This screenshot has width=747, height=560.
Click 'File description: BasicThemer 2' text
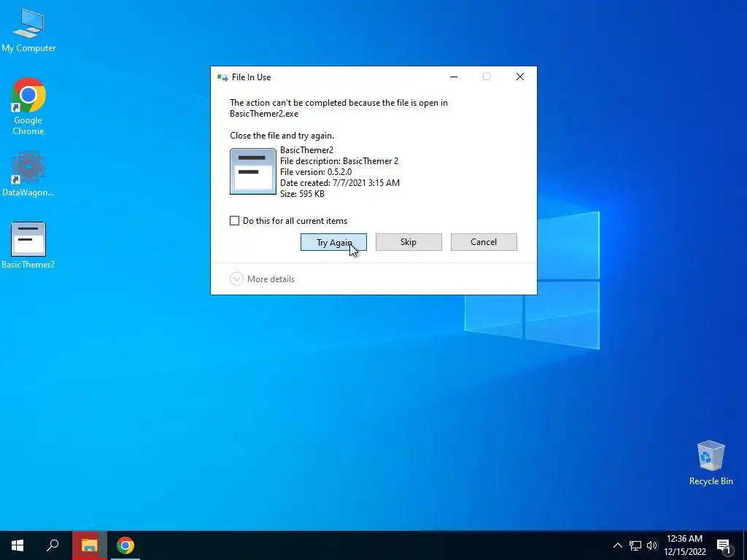point(339,161)
